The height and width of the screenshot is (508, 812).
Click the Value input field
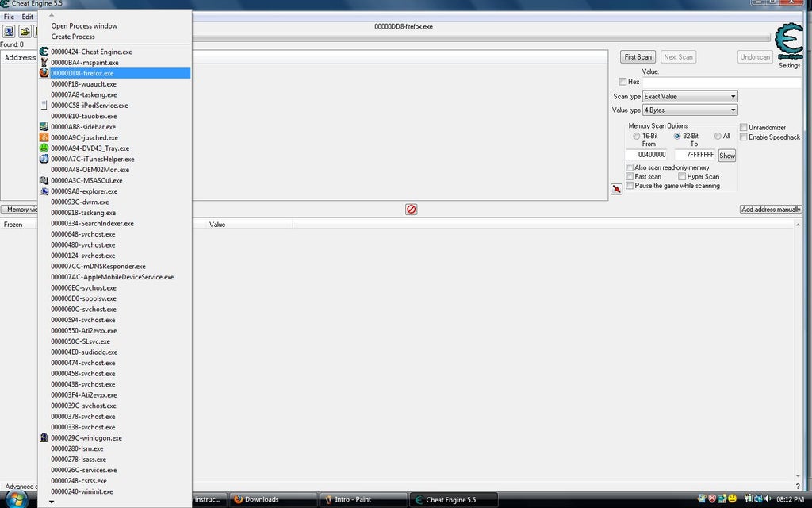(x=722, y=82)
